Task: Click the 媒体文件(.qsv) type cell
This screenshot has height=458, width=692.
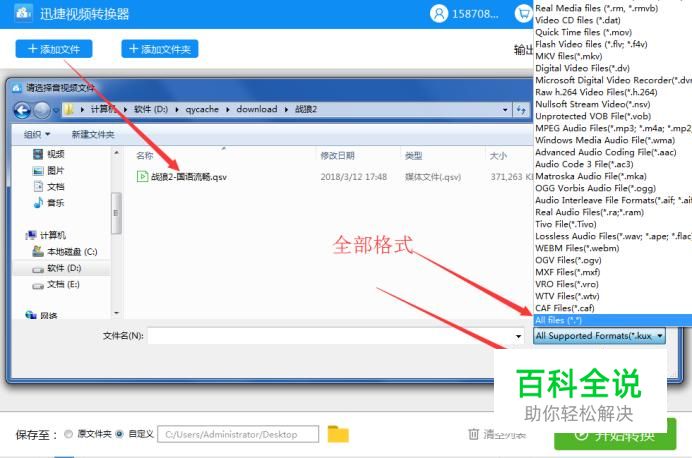Action: pos(433,177)
